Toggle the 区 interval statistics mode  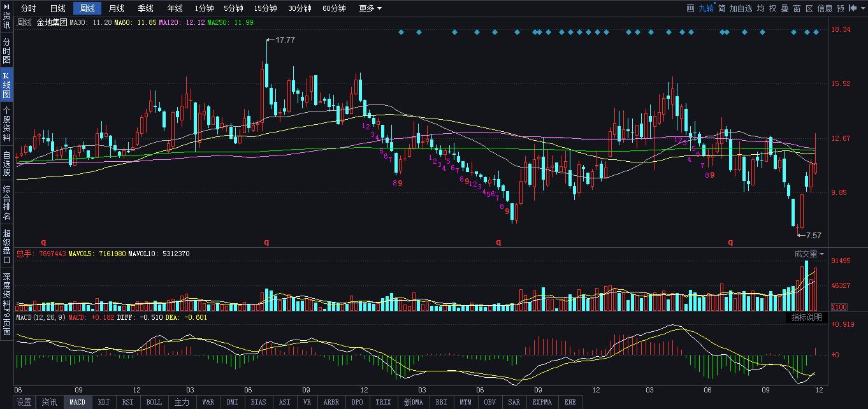[809, 8]
